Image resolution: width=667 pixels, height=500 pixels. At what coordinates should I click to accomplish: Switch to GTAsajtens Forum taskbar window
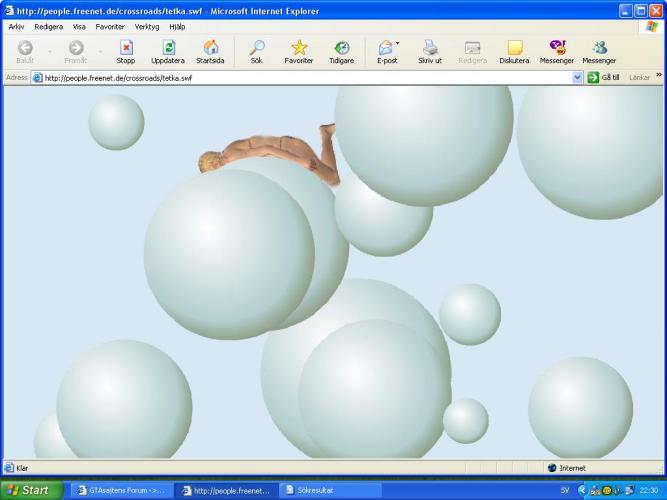coord(120,490)
